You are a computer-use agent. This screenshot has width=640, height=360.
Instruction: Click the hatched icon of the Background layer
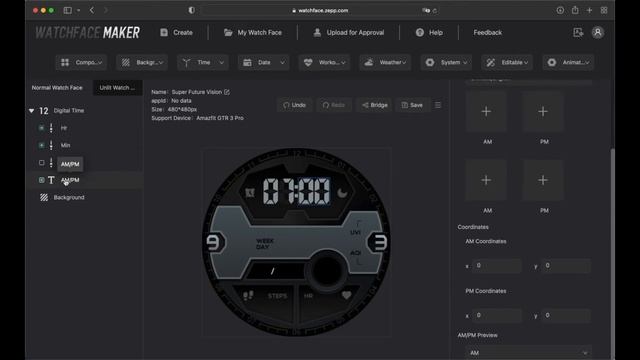[x=44, y=198]
